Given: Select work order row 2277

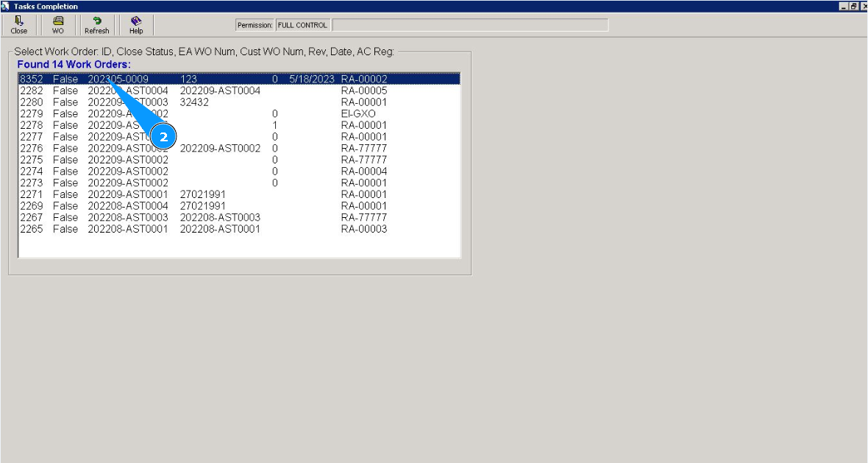Looking at the screenshot, I should (239, 137).
